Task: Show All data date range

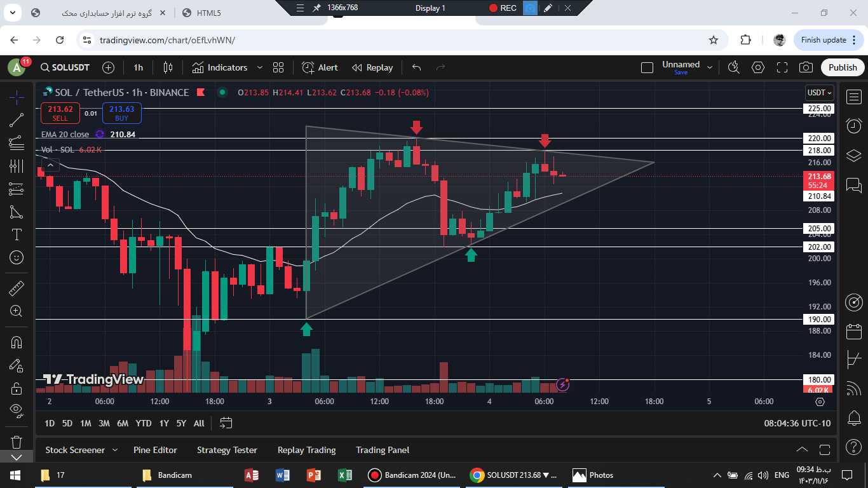Action: pos(199,423)
